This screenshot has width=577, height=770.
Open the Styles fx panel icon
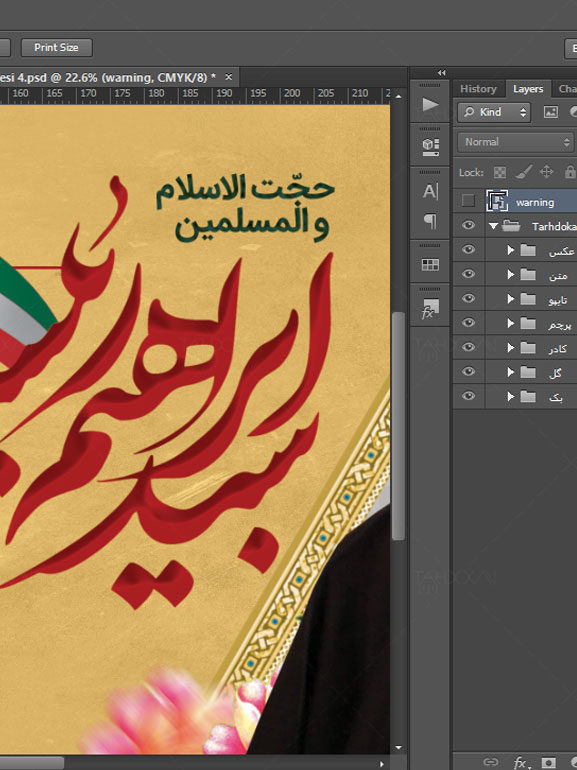point(430,309)
